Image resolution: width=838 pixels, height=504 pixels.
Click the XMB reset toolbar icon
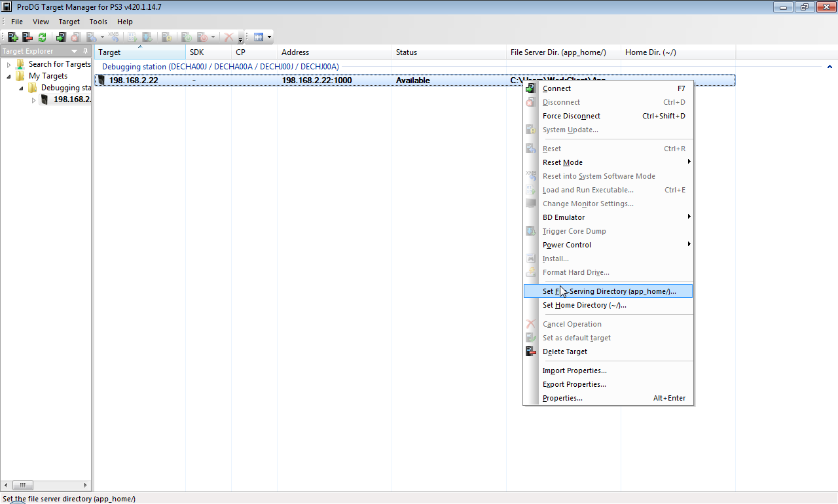click(114, 37)
